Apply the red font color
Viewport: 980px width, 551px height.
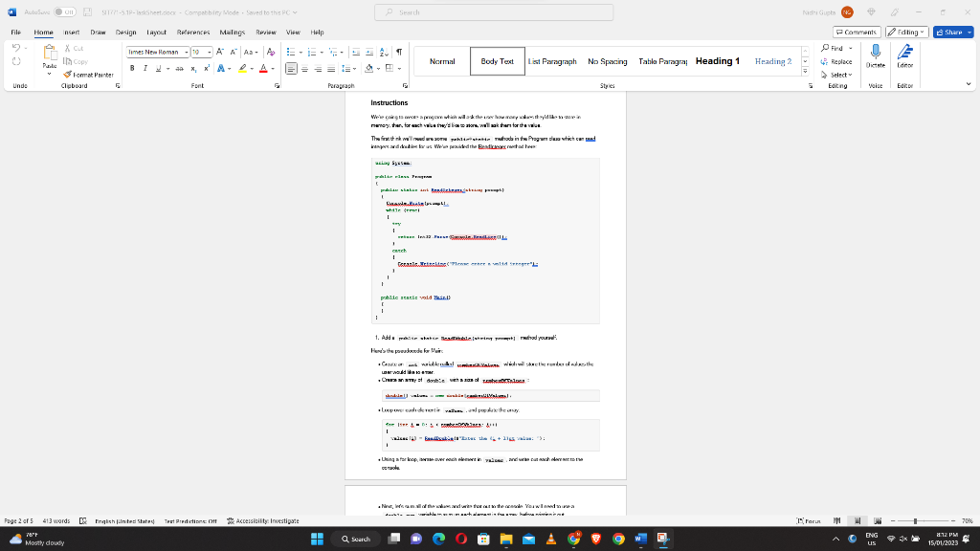[x=263, y=68]
